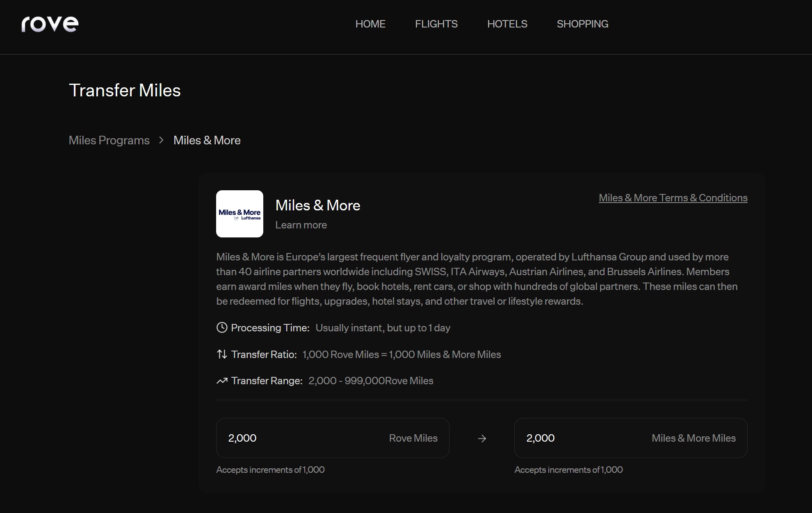Click the rove logo
812x513 pixels.
pos(50,24)
